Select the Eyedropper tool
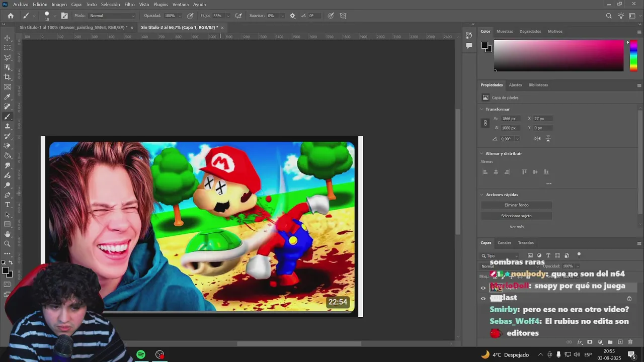Viewport: 644px width, 362px height. [x=8, y=97]
